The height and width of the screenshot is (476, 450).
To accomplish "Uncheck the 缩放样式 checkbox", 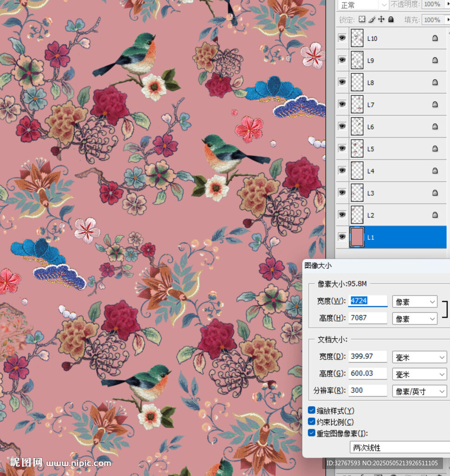I will coord(312,410).
